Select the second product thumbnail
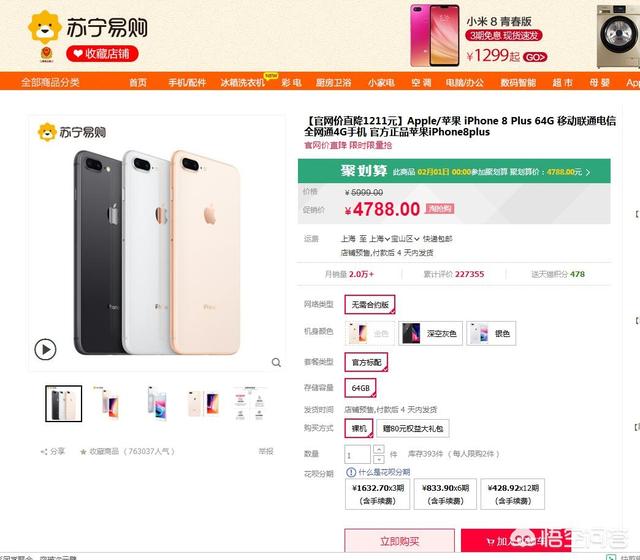 [x=110, y=403]
